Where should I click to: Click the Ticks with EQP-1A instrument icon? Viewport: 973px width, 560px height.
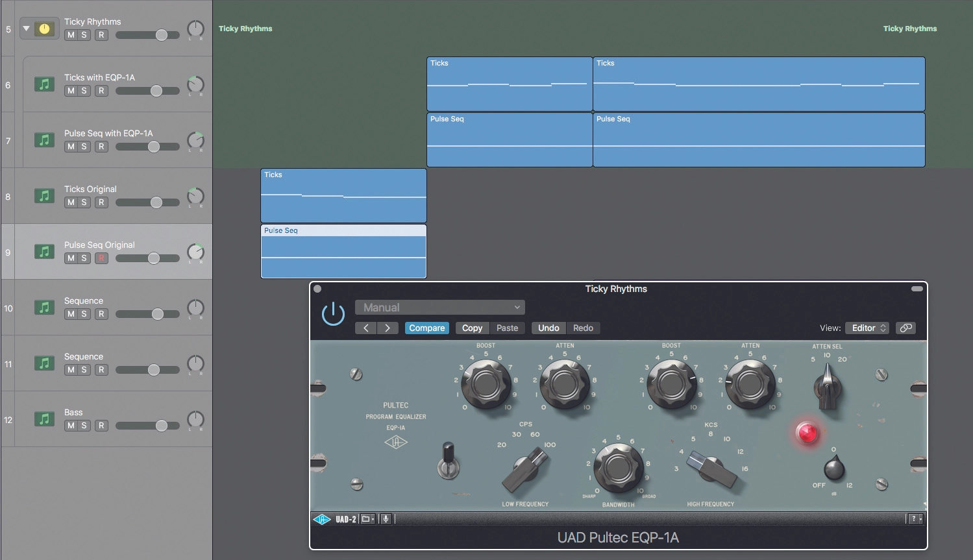coord(44,84)
